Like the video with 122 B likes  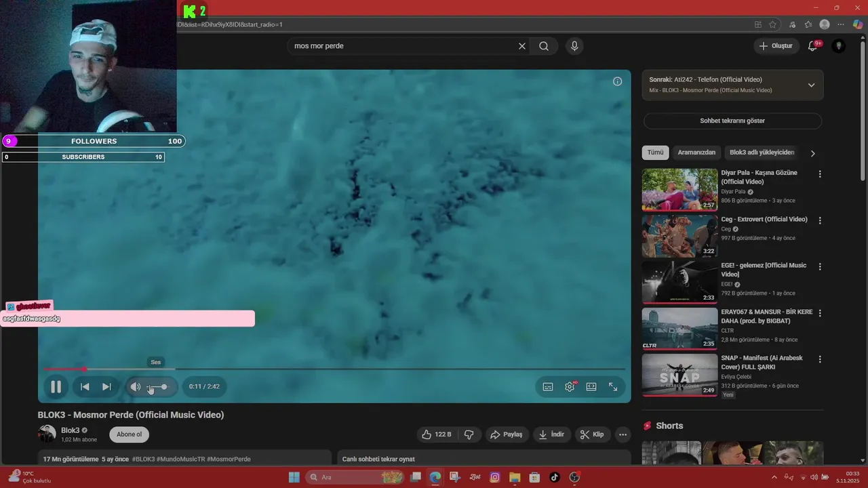point(436,434)
